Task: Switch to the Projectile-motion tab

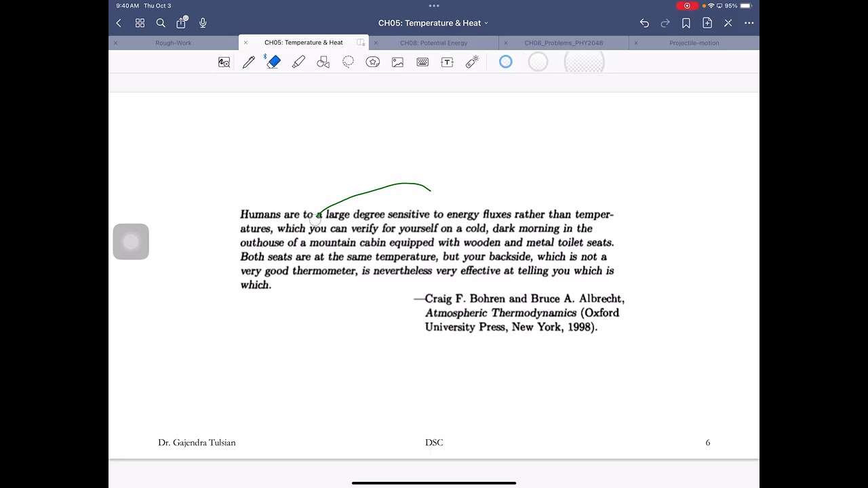Action: click(694, 43)
